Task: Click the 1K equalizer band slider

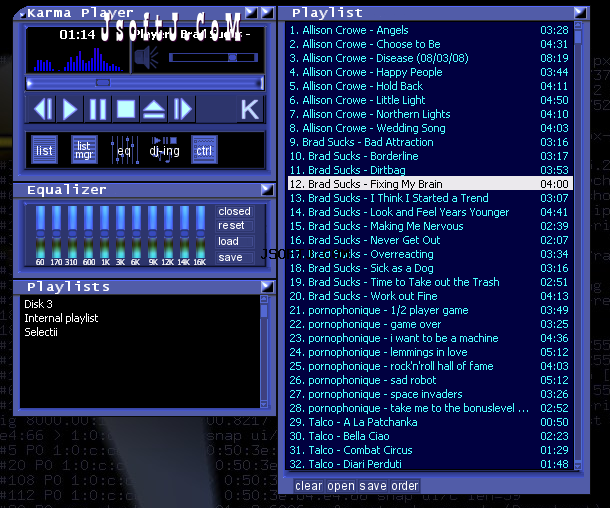Action: 105,232
